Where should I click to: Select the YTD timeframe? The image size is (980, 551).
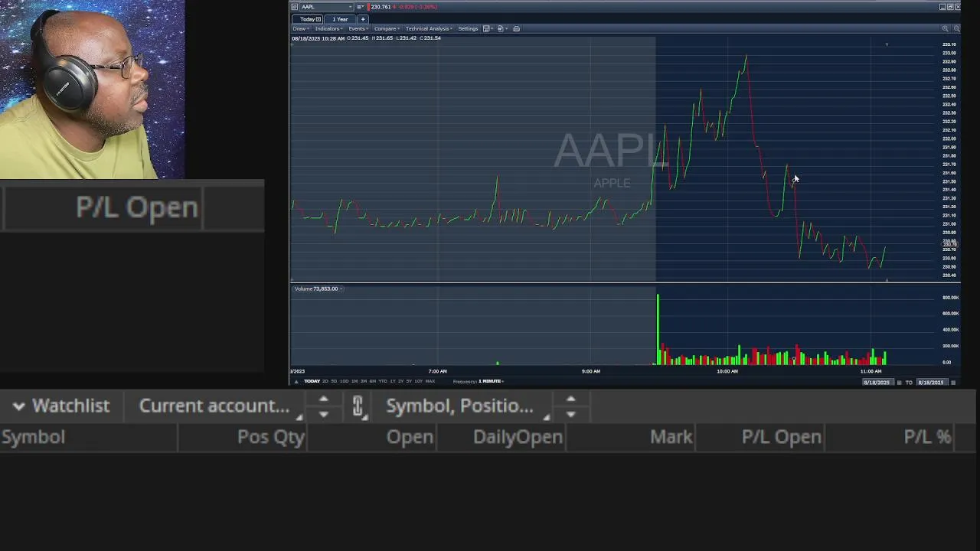(383, 381)
